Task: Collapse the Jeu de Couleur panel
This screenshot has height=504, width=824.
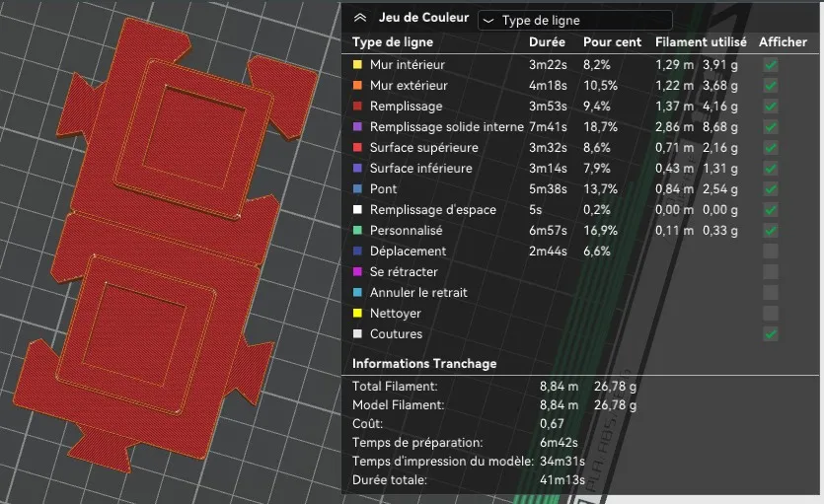Action: [360, 18]
